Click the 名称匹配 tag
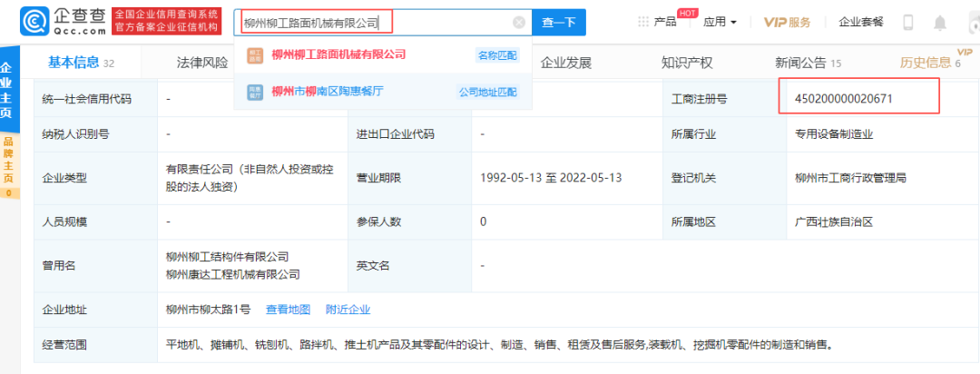 point(497,55)
